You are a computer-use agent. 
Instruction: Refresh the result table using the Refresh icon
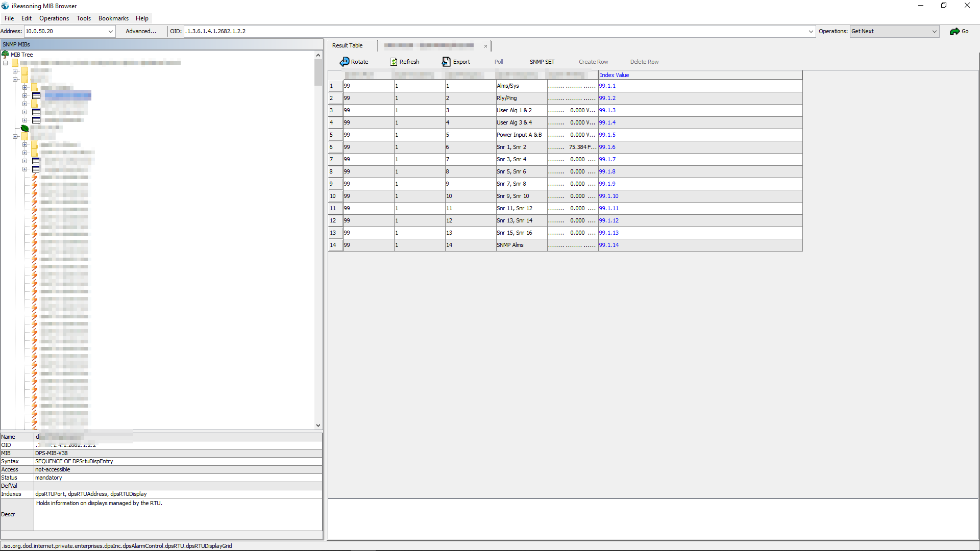click(x=394, y=61)
